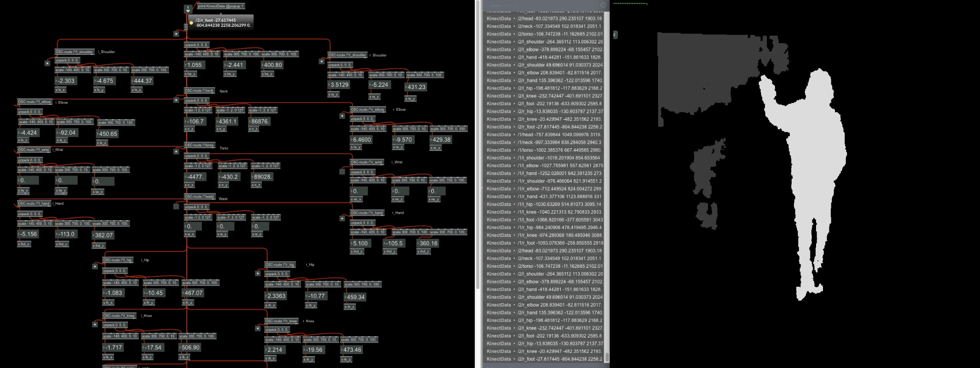Select the /1/torso row in console

[x=545, y=150]
